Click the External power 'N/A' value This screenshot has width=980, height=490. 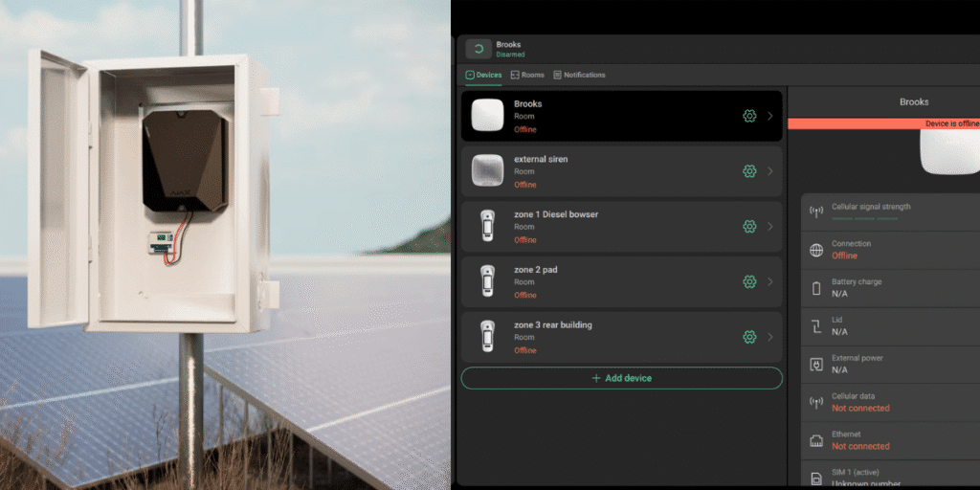tap(839, 370)
